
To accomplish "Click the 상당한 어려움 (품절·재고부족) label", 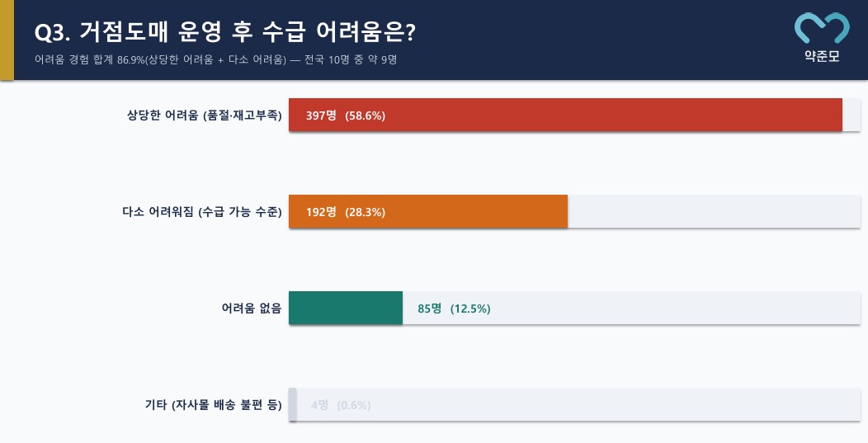I will tap(204, 115).
